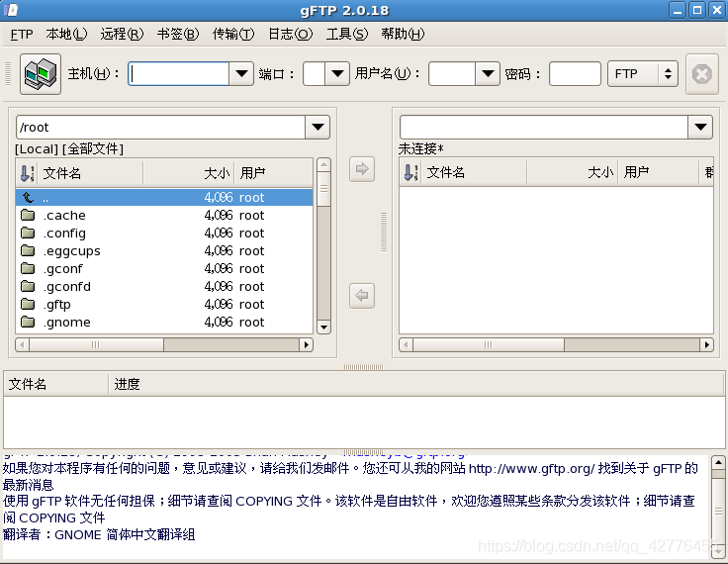Select the .gnome folder name

pyautogui.click(x=67, y=323)
